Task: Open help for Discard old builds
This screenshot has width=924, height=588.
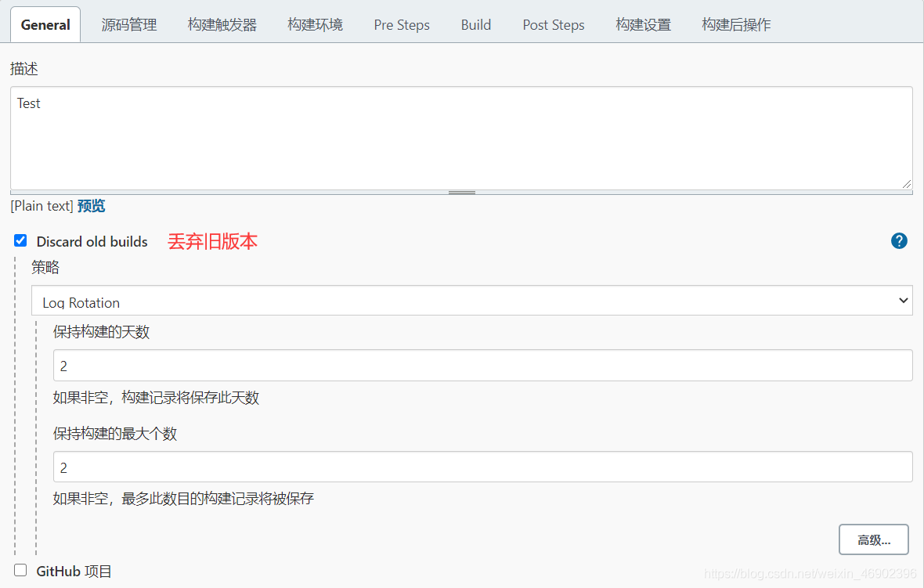Action: coord(899,241)
